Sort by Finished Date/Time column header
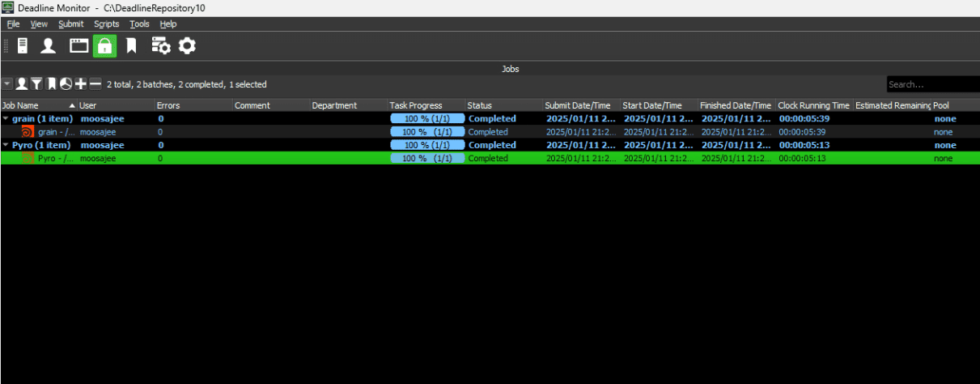 pos(737,105)
